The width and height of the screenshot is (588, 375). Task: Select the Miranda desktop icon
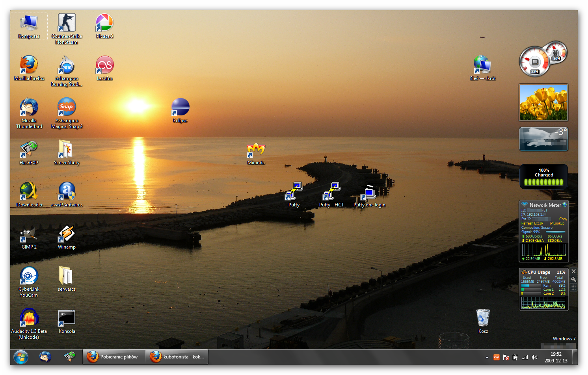click(256, 151)
